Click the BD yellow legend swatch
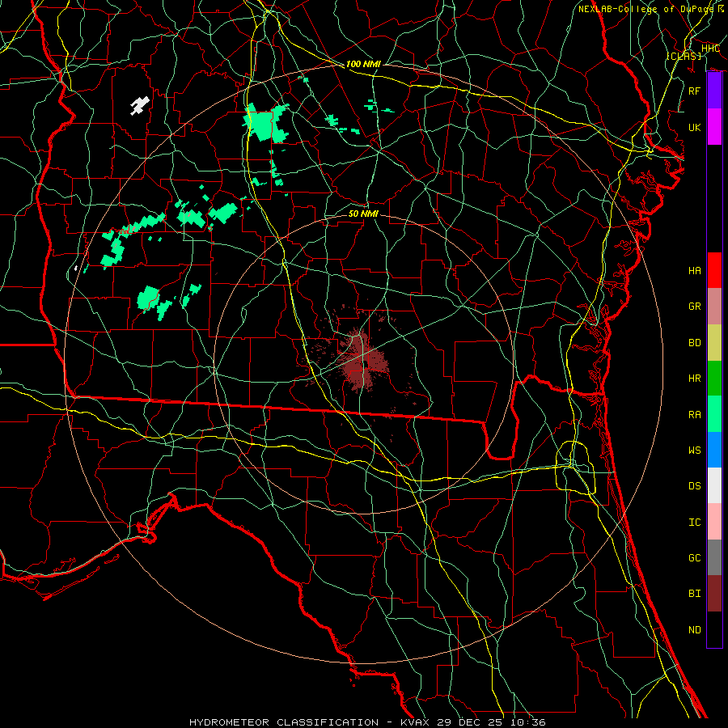Screen dimensions: 728x728 point(714,343)
